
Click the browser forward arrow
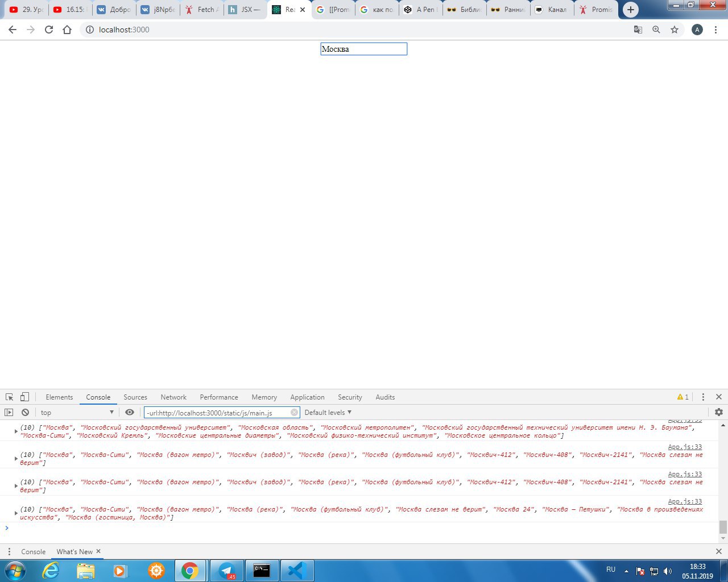31,30
